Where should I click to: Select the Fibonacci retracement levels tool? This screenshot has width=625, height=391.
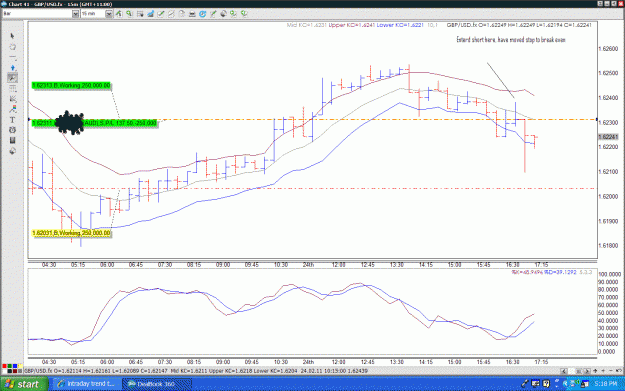tap(12, 88)
